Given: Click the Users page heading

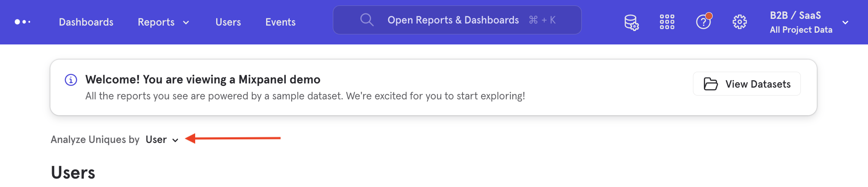Looking at the screenshot, I should pos(73,173).
